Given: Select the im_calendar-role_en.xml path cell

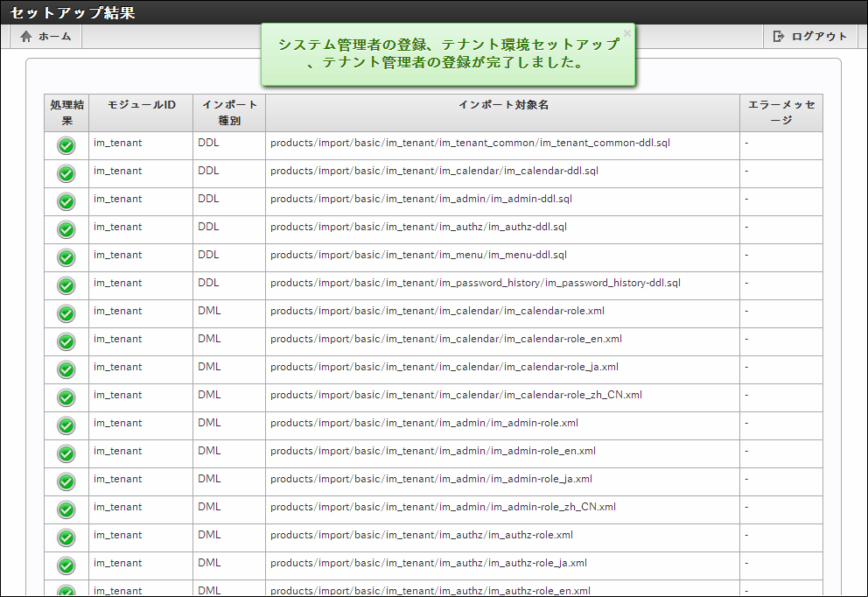Looking at the screenshot, I should pyautogui.click(x=446, y=339).
